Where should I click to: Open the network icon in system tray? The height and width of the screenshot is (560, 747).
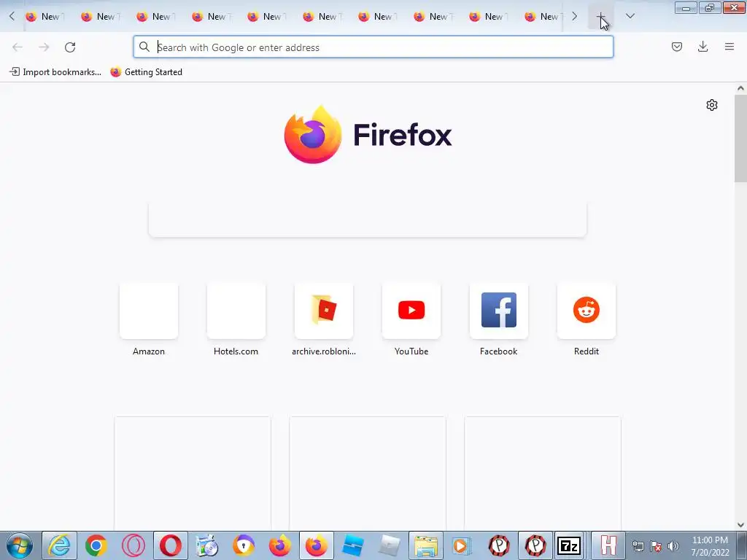638,546
